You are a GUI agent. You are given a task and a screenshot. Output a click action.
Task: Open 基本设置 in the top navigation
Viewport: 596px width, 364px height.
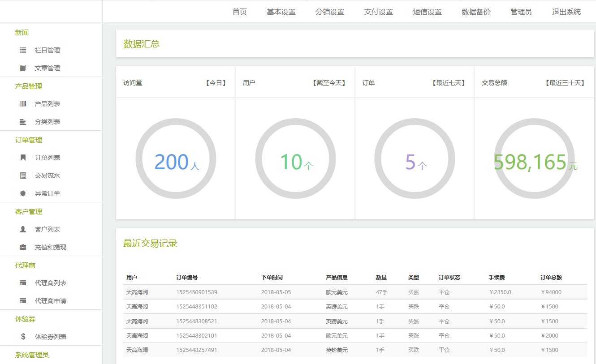pos(281,12)
